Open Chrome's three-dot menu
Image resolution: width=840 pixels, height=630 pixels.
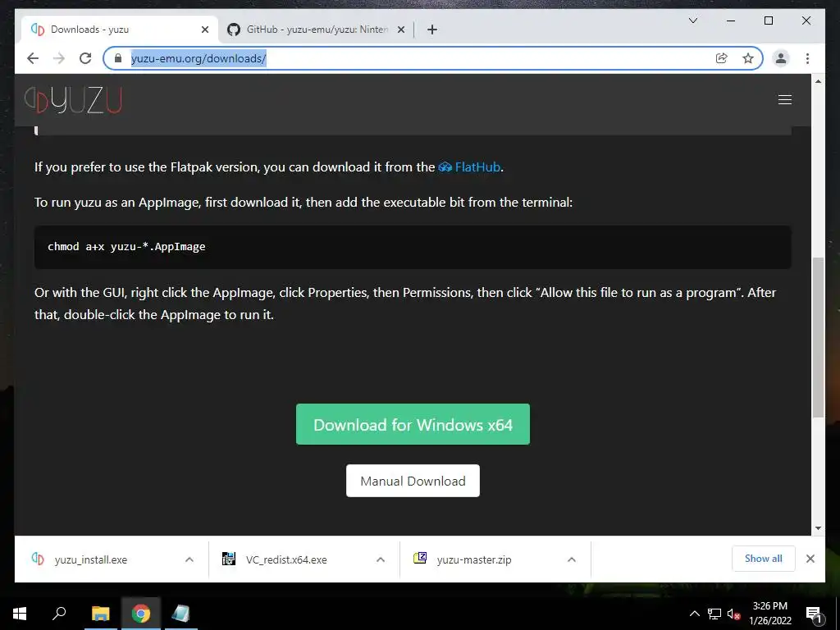807,58
